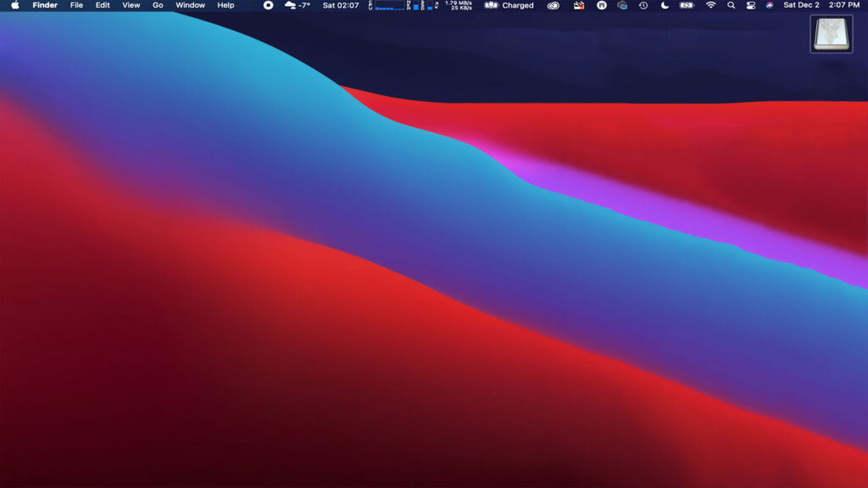The height and width of the screenshot is (488, 868).
Task: Toggle Do Not Disturb moon icon
Action: click(x=665, y=5)
